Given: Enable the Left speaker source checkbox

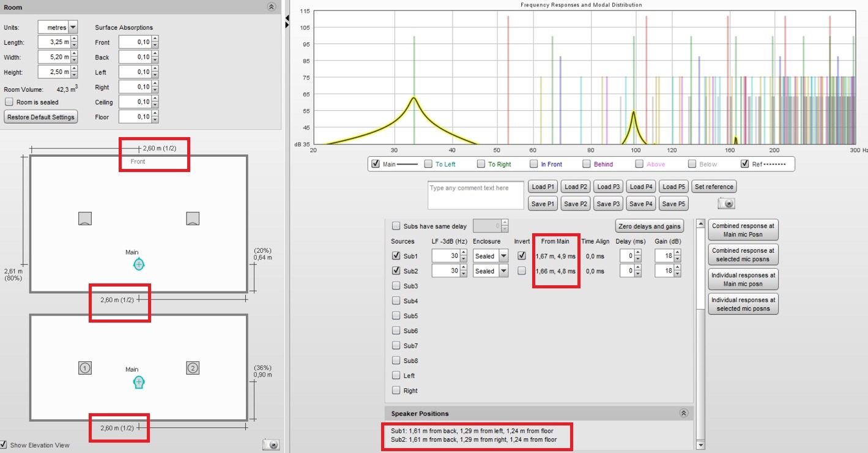Looking at the screenshot, I should coord(396,376).
